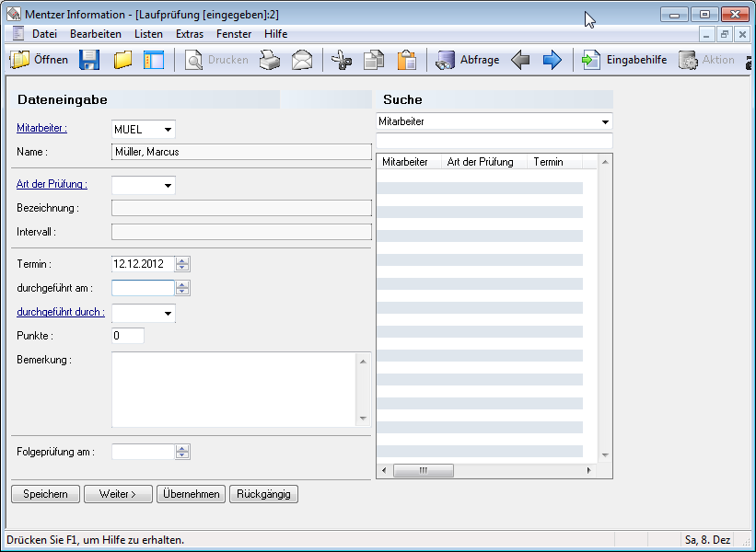The width and height of the screenshot is (756, 552).
Task: Click the scissors cut icon
Action: [x=341, y=61]
